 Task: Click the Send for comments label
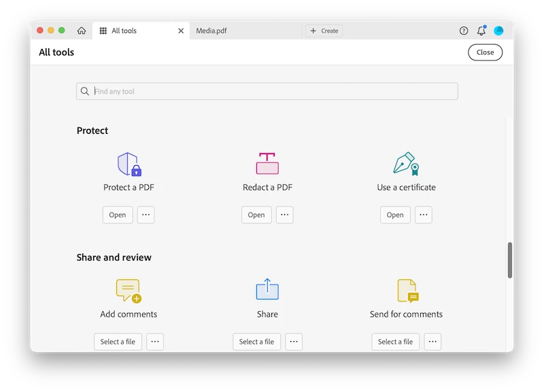pyautogui.click(x=406, y=315)
